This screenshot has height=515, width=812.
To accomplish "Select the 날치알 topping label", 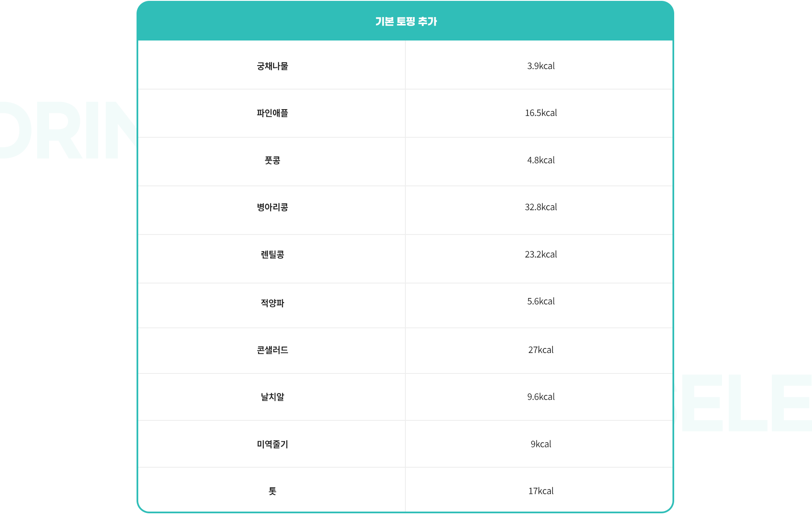I will 272,397.
